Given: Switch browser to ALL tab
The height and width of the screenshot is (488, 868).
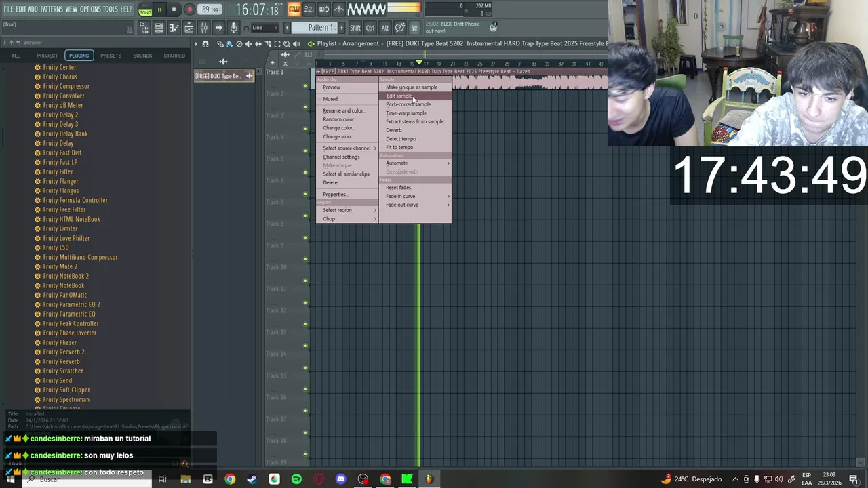Looking at the screenshot, I should click(x=16, y=56).
